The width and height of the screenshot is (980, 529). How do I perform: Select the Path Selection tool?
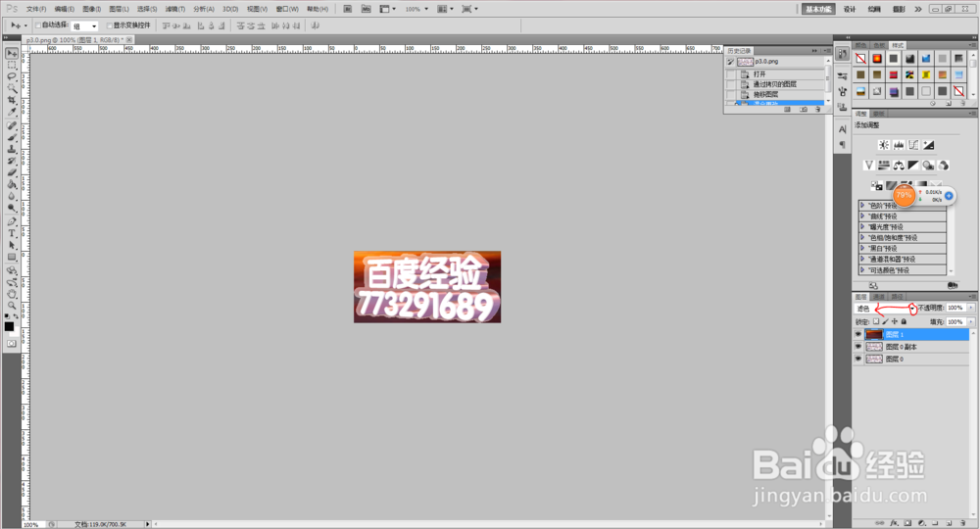click(x=11, y=246)
